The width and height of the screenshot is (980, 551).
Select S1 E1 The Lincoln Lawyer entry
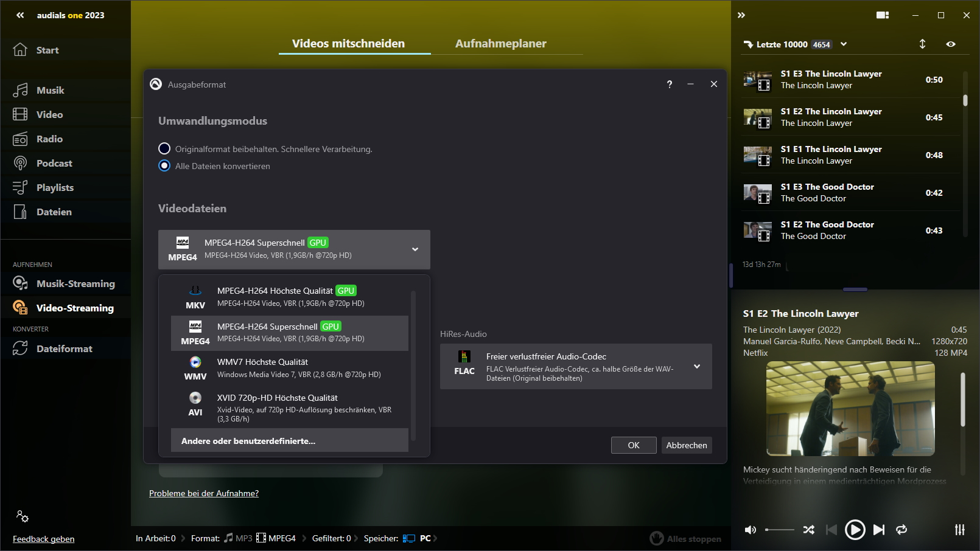pyautogui.click(x=850, y=155)
